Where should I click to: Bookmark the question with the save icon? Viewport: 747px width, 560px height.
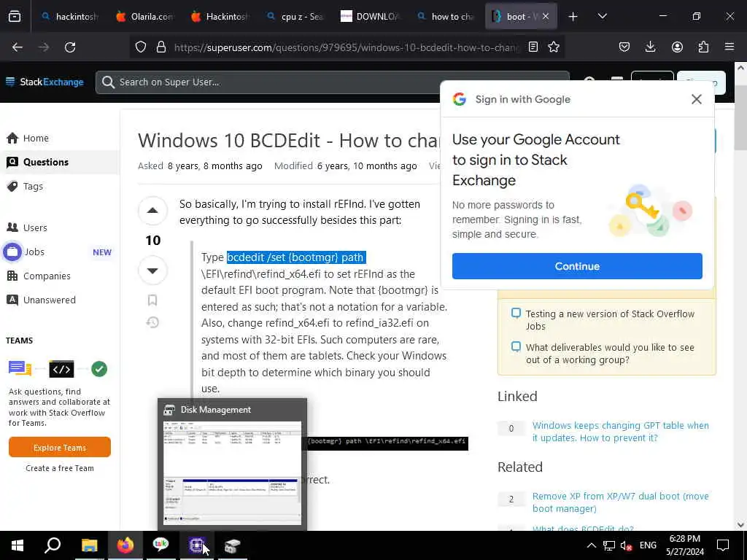coord(152,300)
